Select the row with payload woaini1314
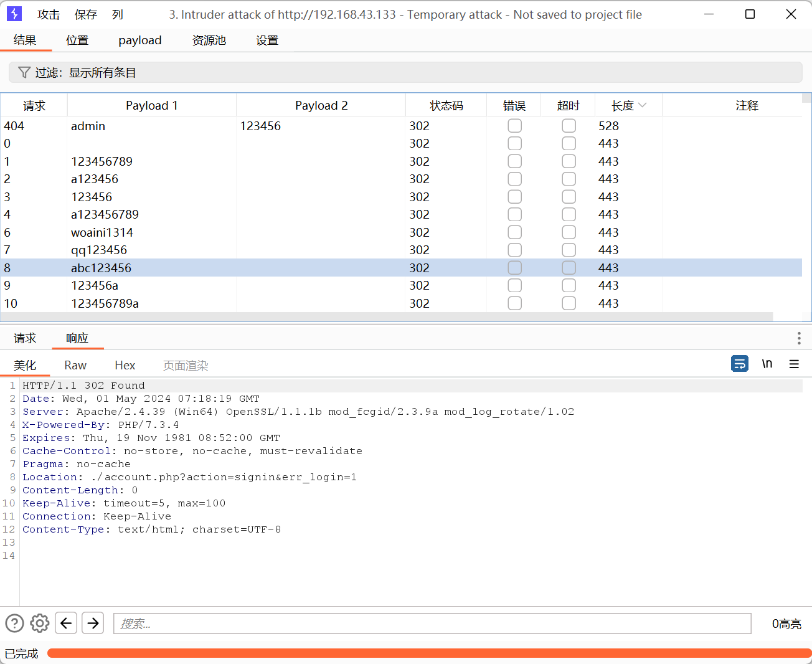 click(402, 232)
